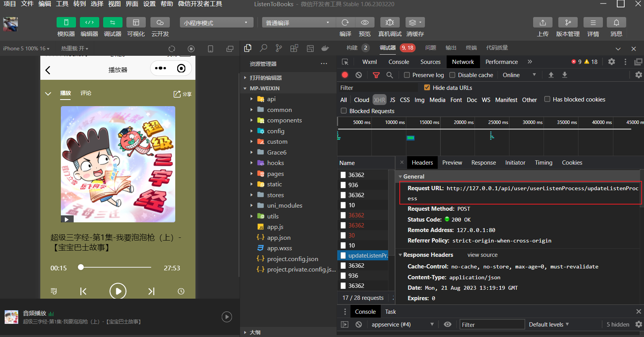Open the visualization tool
The image size is (644, 337).
coord(136,22)
